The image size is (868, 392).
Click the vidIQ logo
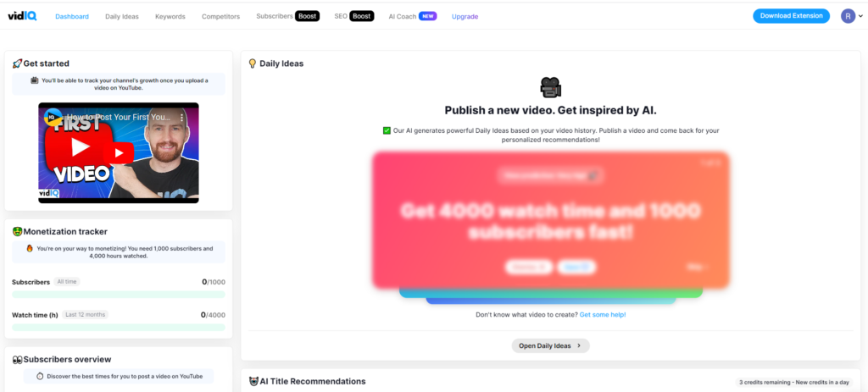pyautogui.click(x=22, y=16)
